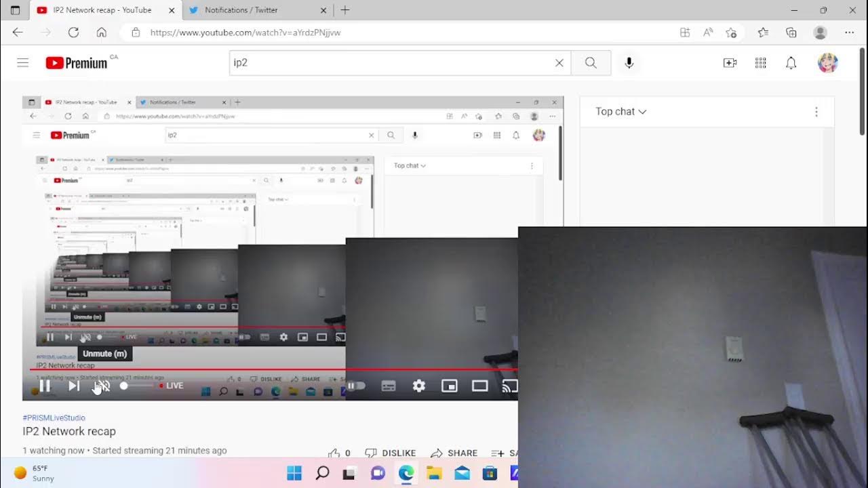This screenshot has width=868, height=488.
Task: Click the DISLIKE button
Action: pos(391,453)
